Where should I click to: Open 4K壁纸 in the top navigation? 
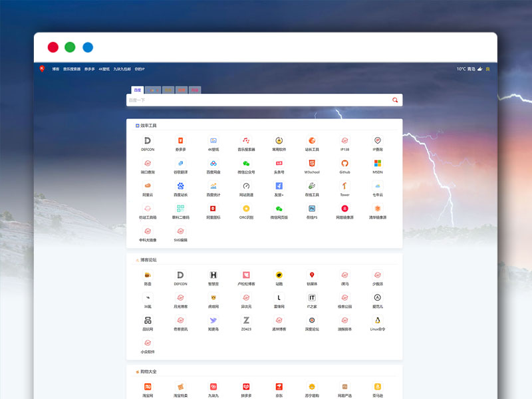point(104,68)
